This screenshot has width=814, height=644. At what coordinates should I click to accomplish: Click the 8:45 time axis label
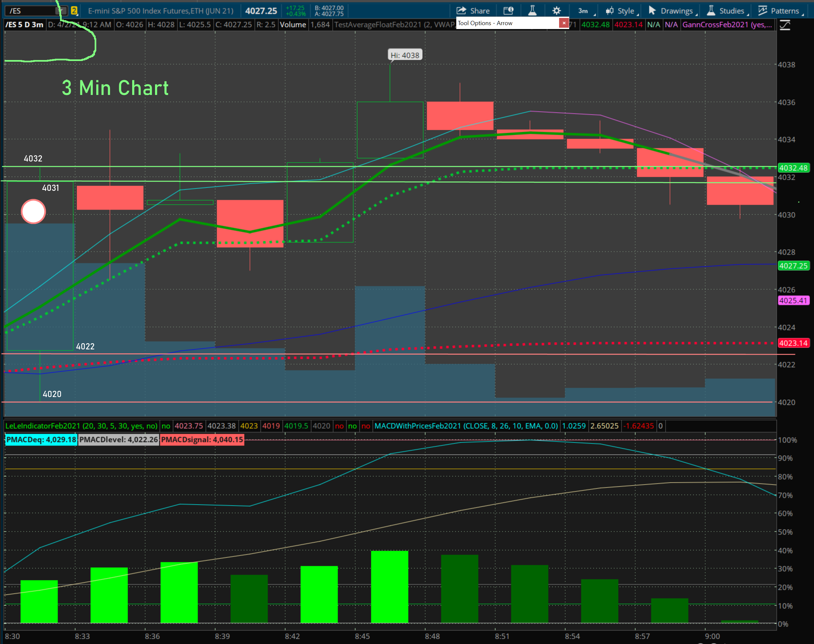pos(362,636)
